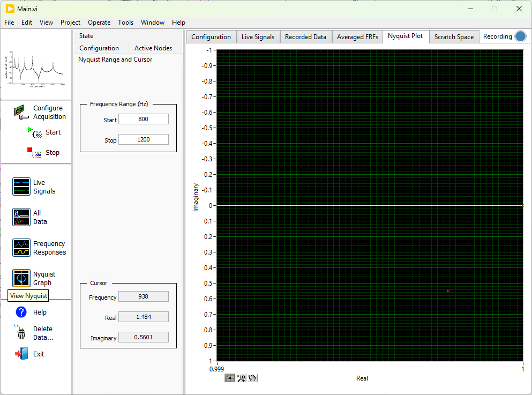Click the yellow cursor line on plot
The width and height of the screenshot is (532, 395).
tap(370, 206)
